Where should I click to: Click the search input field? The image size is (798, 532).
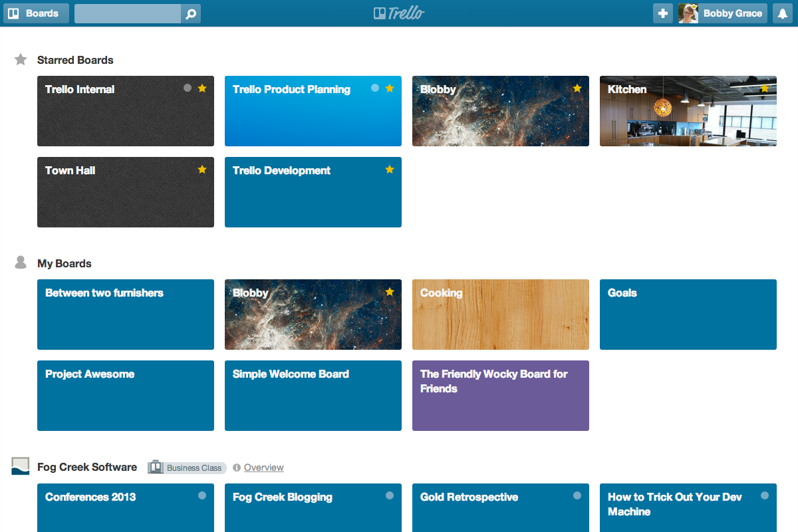[x=128, y=13]
